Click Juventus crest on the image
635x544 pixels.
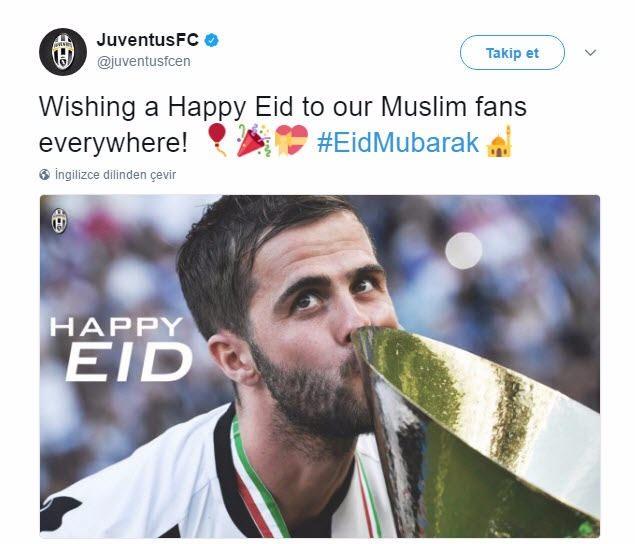tap(60, 220)
